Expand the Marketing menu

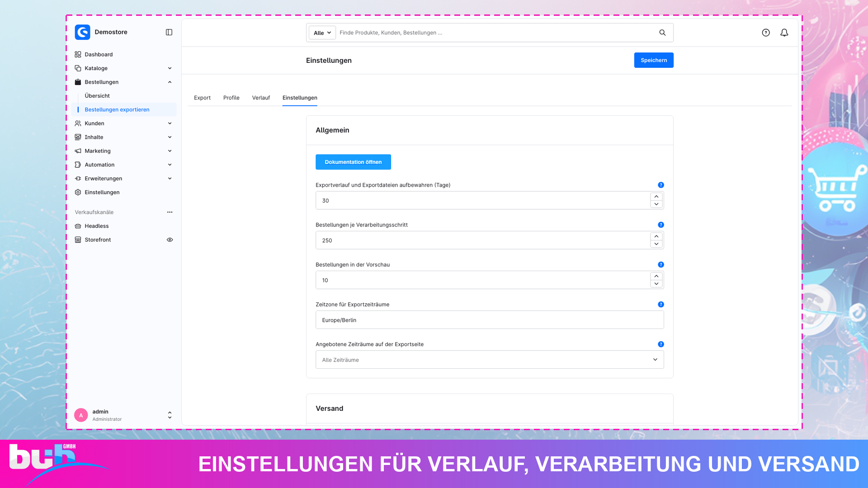170,151
